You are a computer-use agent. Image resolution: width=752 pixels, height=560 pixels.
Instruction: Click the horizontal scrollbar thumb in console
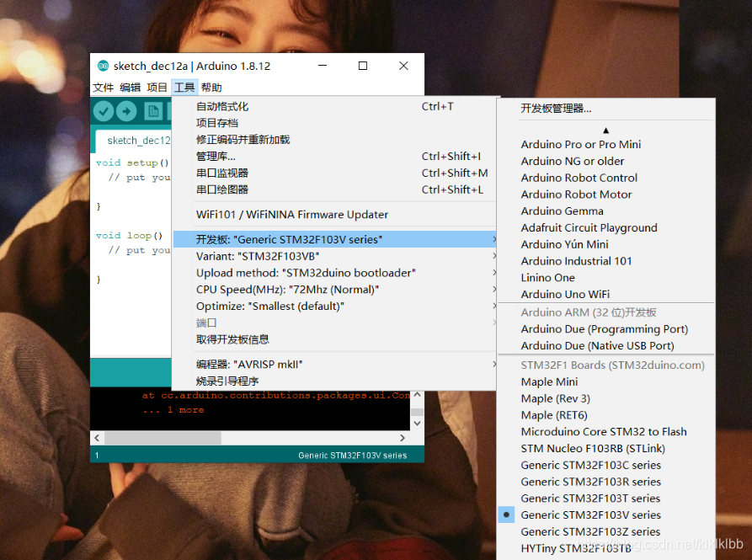163,438
